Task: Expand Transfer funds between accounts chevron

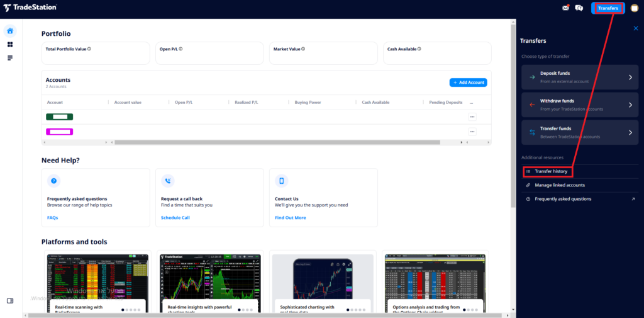Action: [630, 132]
